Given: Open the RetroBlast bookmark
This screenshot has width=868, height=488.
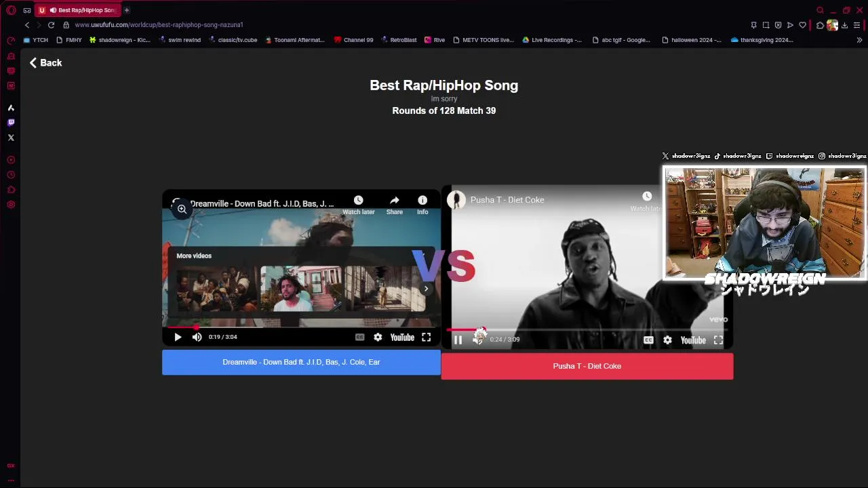Looking at the screenshot, I should click(x=399, y=40).
